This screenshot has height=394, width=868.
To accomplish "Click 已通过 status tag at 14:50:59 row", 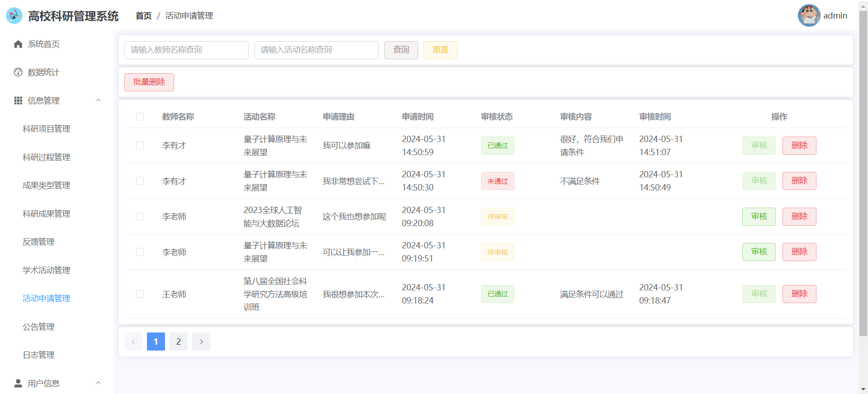I will click(498, 146).
